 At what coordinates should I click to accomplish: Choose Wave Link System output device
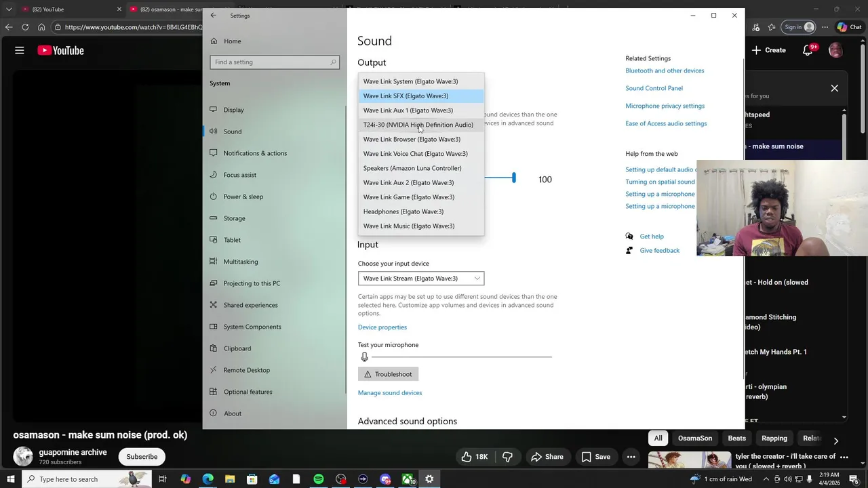[421, 81]
